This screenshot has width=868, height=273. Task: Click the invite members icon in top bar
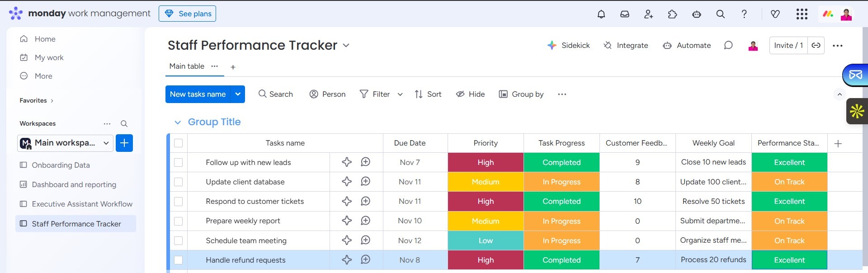648,14
